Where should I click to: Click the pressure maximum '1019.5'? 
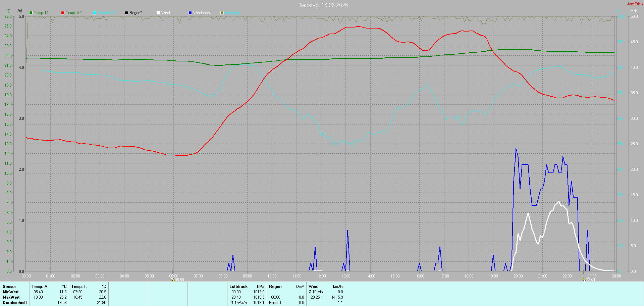click(259, 297)
